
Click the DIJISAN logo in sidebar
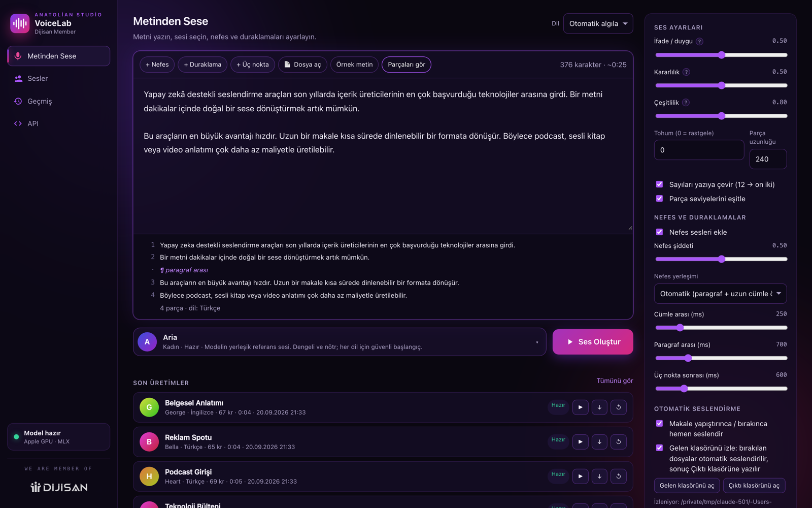[59, 487]
